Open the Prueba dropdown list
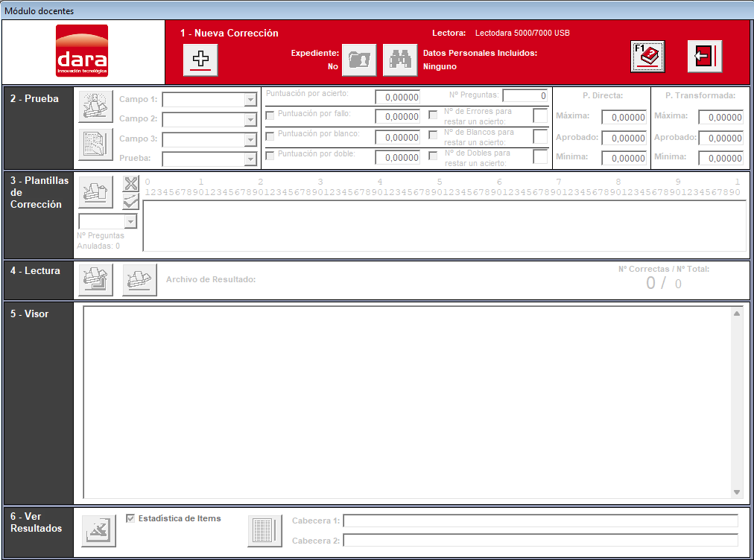 [x=250, y=159]
